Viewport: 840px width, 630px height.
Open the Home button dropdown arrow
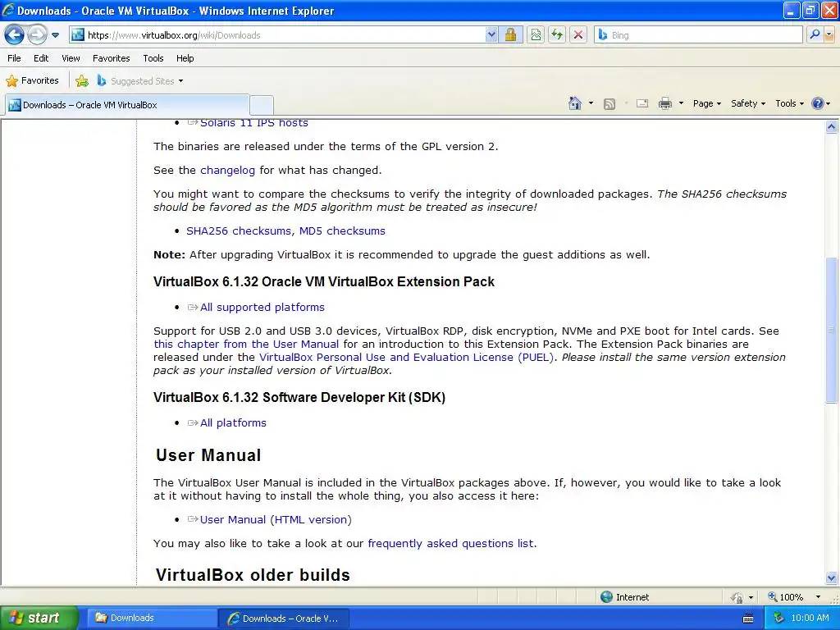pyautogui.click(x=591, y=103)
